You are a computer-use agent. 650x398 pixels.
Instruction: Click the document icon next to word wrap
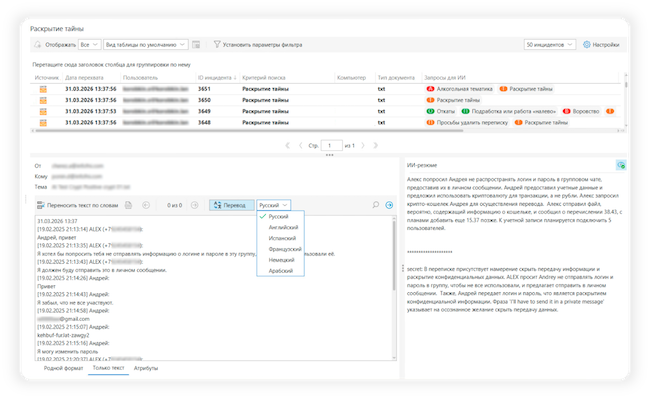(129, 205)
